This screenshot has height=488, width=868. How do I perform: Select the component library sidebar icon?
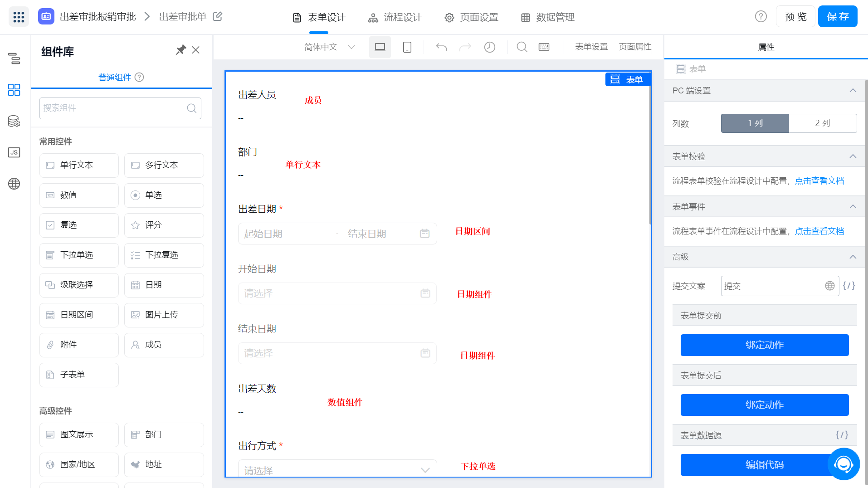tap(14, 90)
